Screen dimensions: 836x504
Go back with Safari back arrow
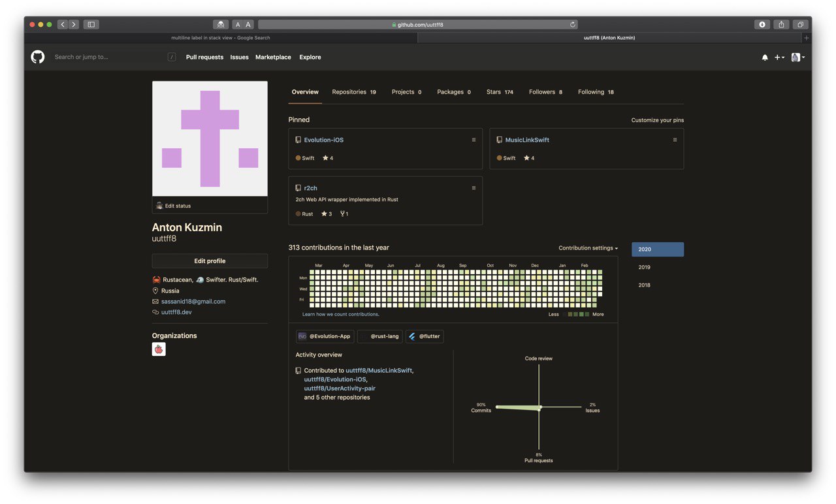pyautogui.click(x=63, y=24)
